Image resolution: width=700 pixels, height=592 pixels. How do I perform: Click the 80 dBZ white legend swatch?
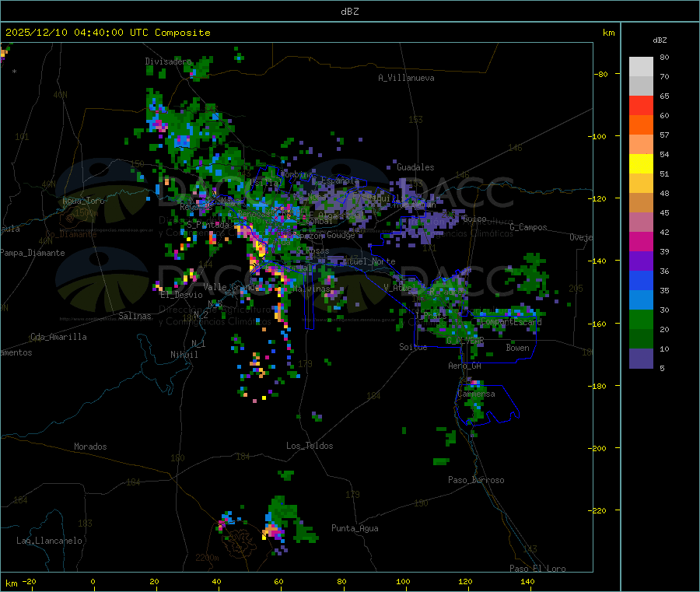click(641, 67)
